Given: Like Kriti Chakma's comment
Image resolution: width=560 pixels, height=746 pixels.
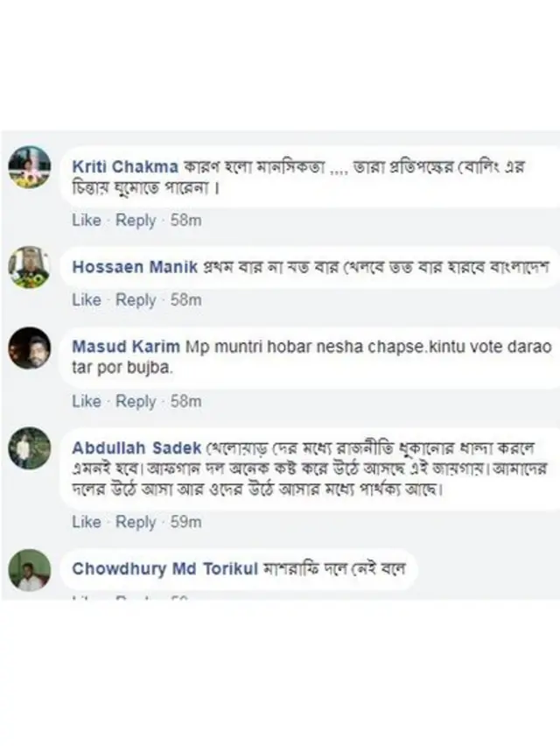Looking at the screenshot, I should pyautogui.click(x=86, y=220).
